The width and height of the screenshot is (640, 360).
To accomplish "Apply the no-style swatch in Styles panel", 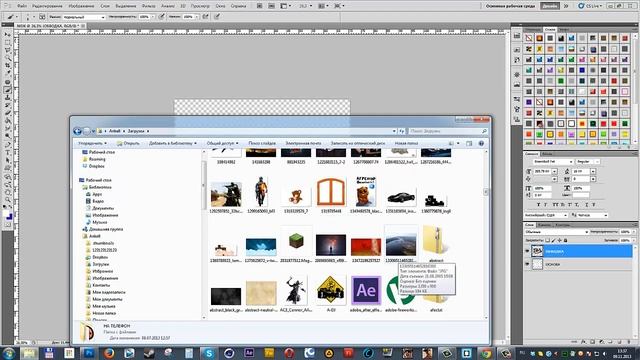I will click(x=529, y=38).
